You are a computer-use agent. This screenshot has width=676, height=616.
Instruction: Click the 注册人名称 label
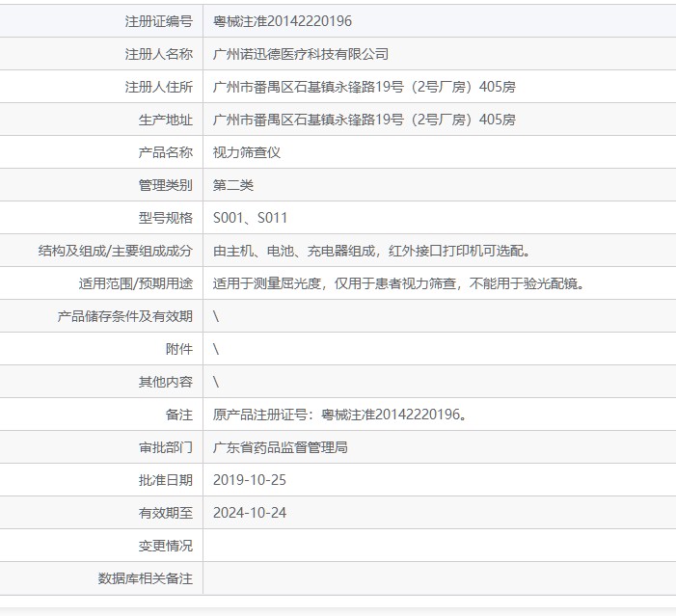[x=159, y=54]
